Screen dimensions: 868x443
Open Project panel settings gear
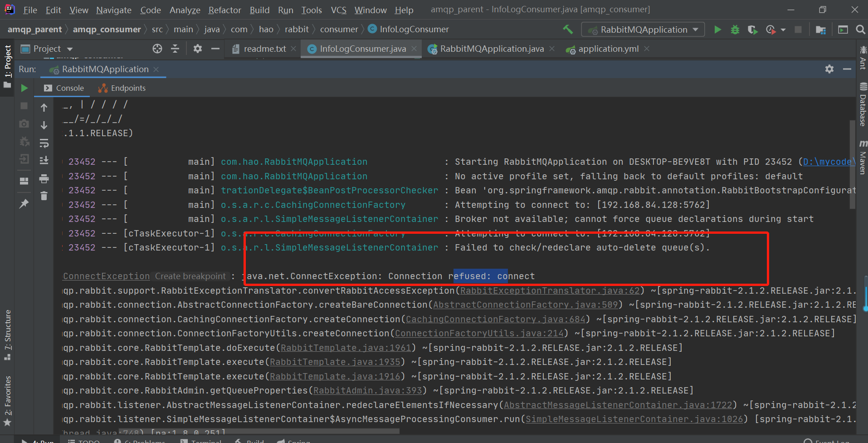pos(198,49)
